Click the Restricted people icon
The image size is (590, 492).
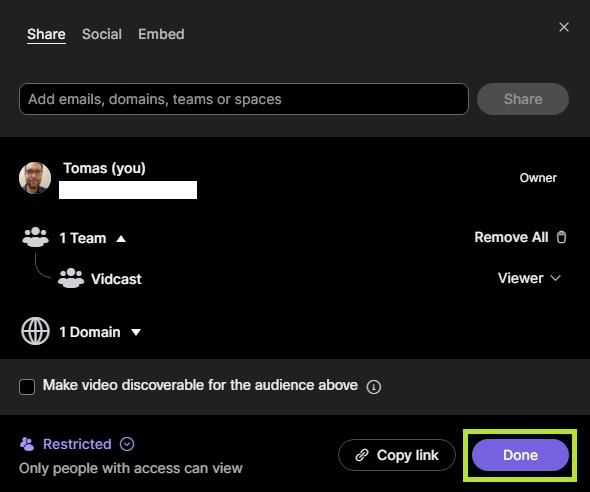click(27, 444)
